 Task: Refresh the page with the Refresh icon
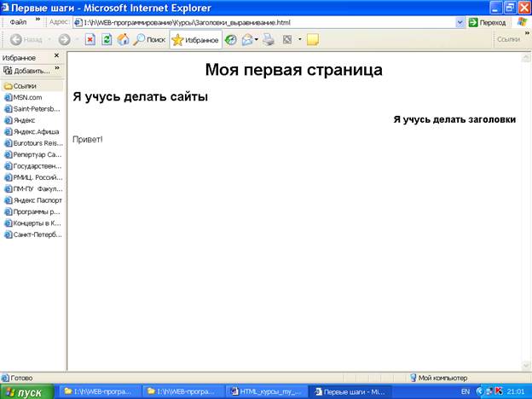[x=107, y=39]
